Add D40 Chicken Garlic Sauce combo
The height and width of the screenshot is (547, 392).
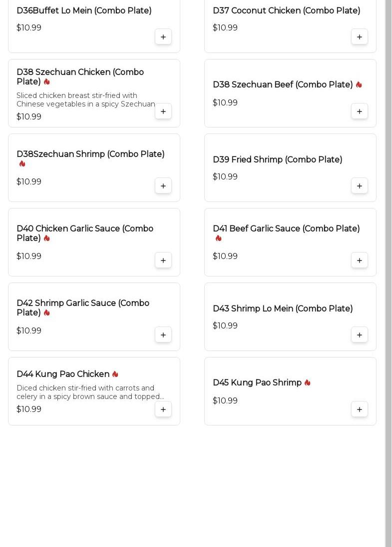tap(163, 260)
